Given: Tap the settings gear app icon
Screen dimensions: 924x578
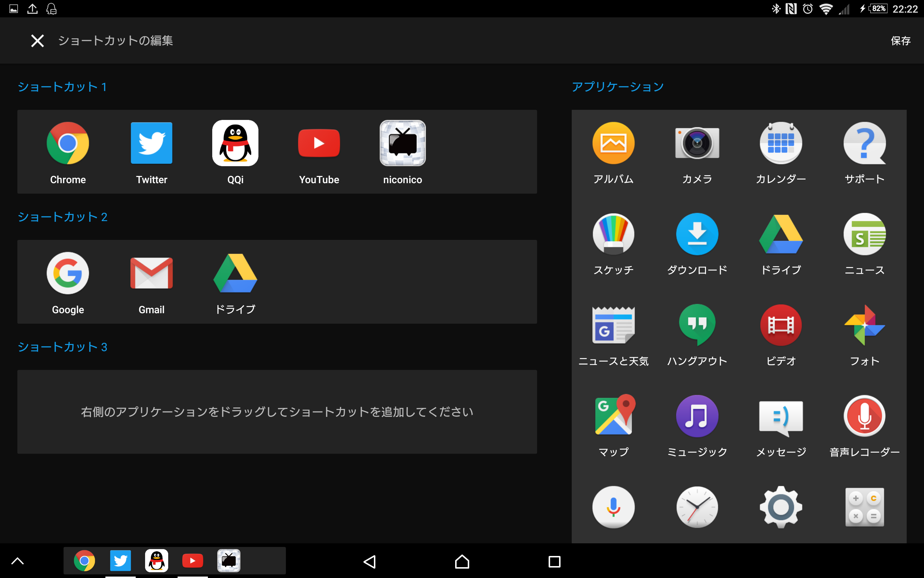Looking at the screenshot, I should [x=781, y=507].
